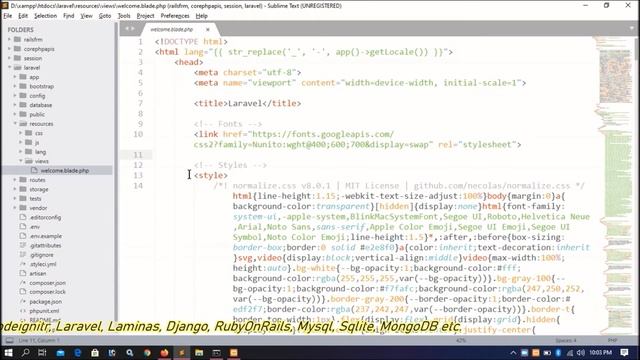640x360 pixels.
Task: Open the .editorconfig file
Action: 45,218
